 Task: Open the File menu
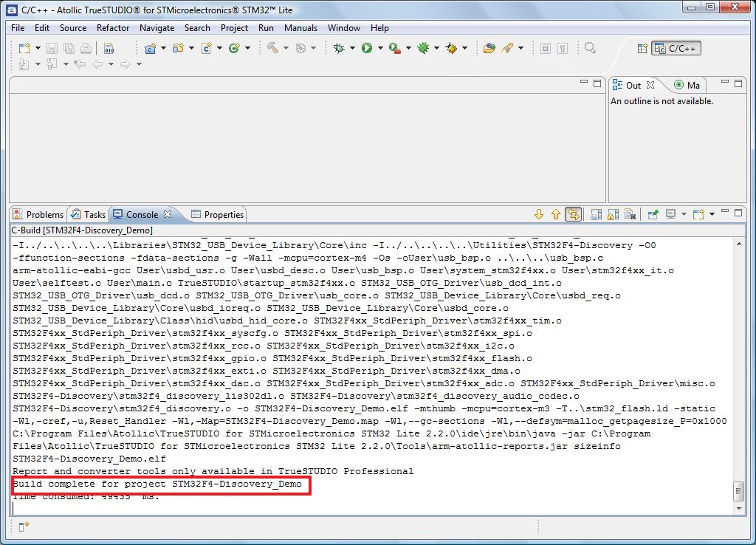[18, 28]
